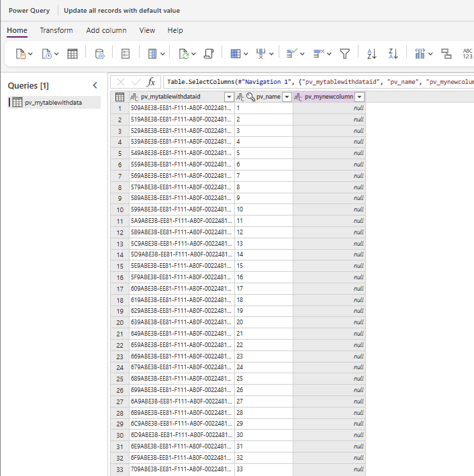The image size is (474, 476).
Task: Click the Group by icon
Action: pos(446,54)
